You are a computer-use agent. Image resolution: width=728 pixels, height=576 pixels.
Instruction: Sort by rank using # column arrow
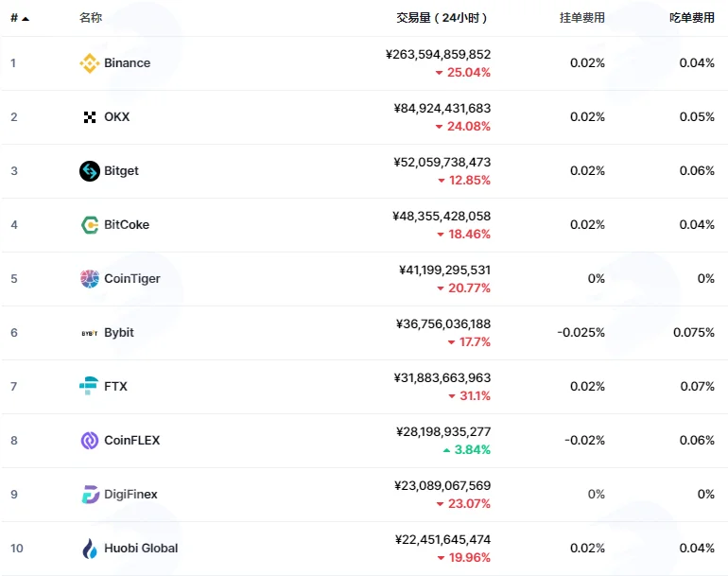point(20,18)
